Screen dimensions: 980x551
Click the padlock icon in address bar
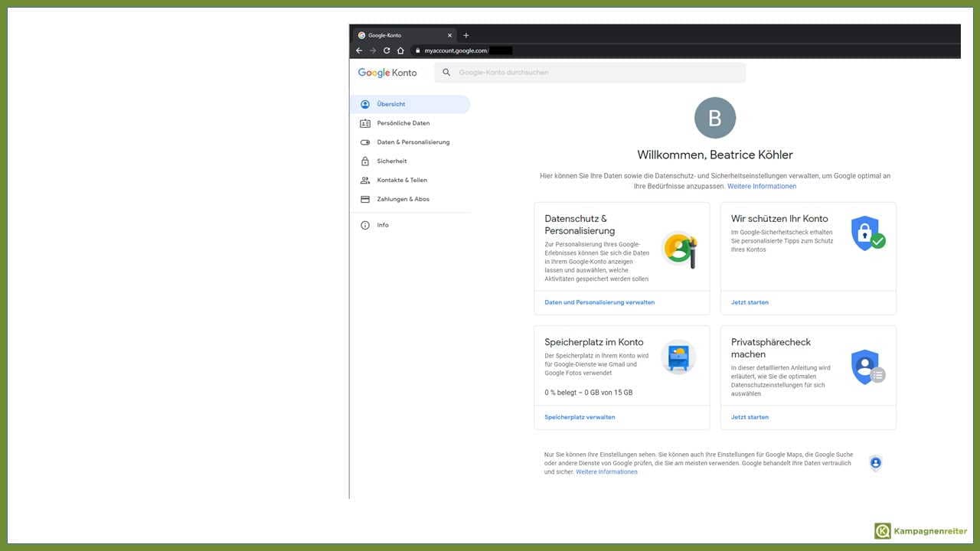click(418, 51)
